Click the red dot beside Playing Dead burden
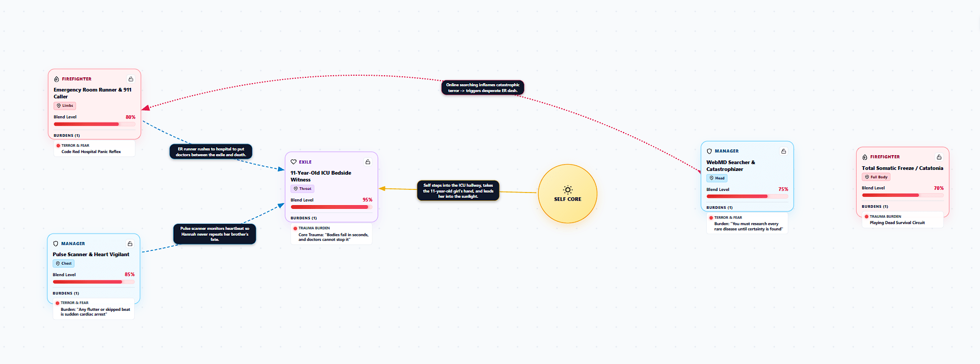This screenshot has height=364, width=980. click(866, 217)
